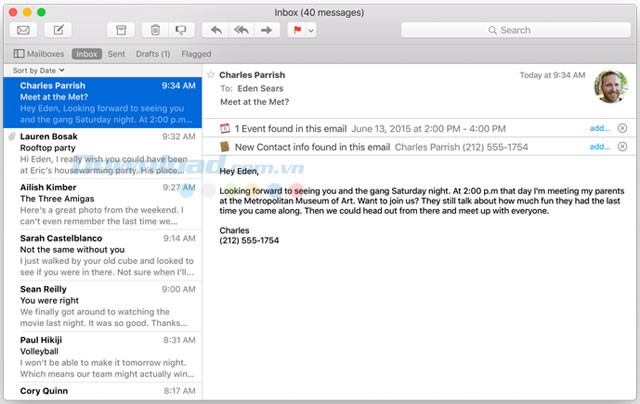Open Sarah Castelblanco's email
Image resolution: width=640 pixels, height=404 pixels.
tap(103, 255)
